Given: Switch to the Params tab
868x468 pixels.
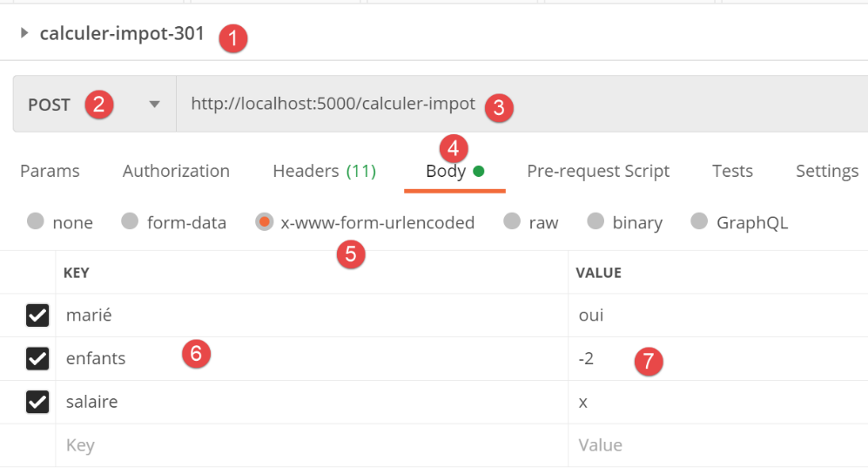Looking at the screenshot, I should click(x=50, y=171).
